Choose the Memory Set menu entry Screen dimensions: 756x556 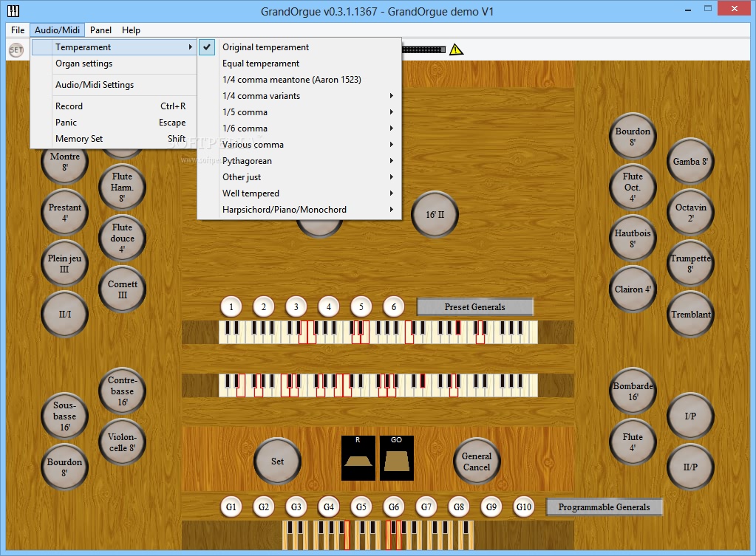(114, 139)
